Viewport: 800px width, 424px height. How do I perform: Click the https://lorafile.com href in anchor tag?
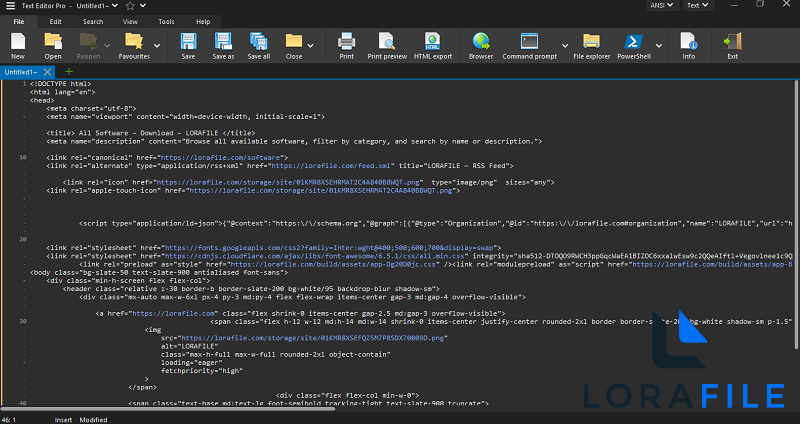point(174,314)
